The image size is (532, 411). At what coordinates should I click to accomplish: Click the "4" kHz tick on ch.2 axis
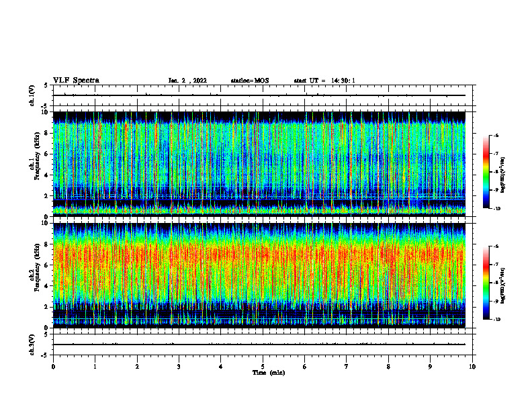point(46,286)
